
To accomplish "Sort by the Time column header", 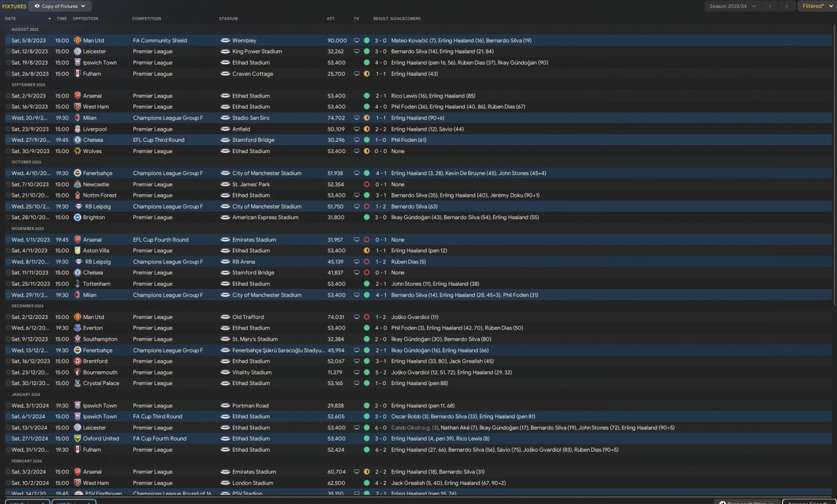I will tap(61, 19).
